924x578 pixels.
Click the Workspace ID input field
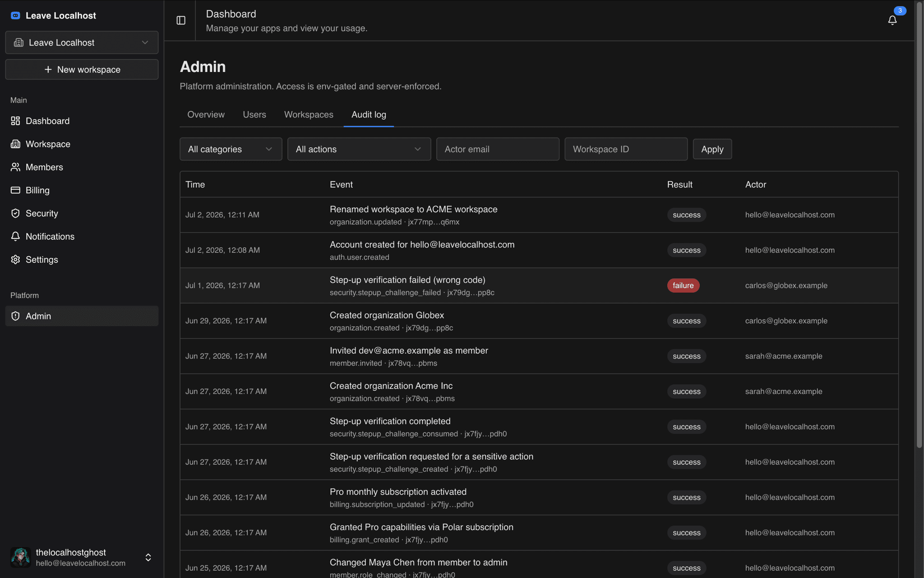tap(626, 149)
